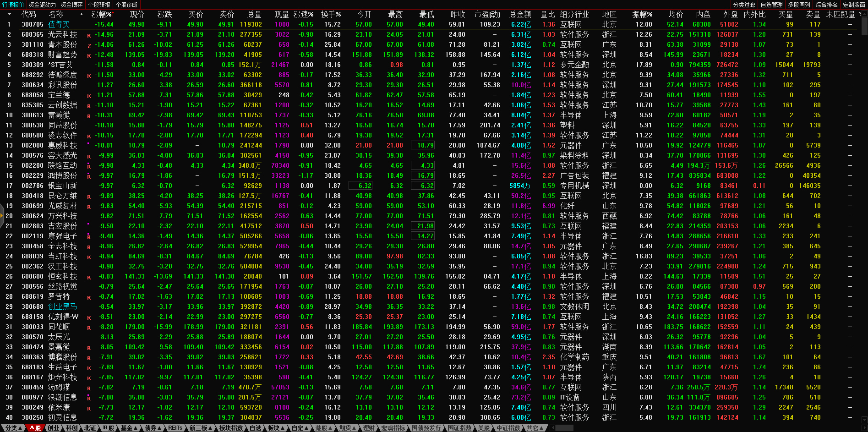Click the 多股同列 button

tap(799, 5)
